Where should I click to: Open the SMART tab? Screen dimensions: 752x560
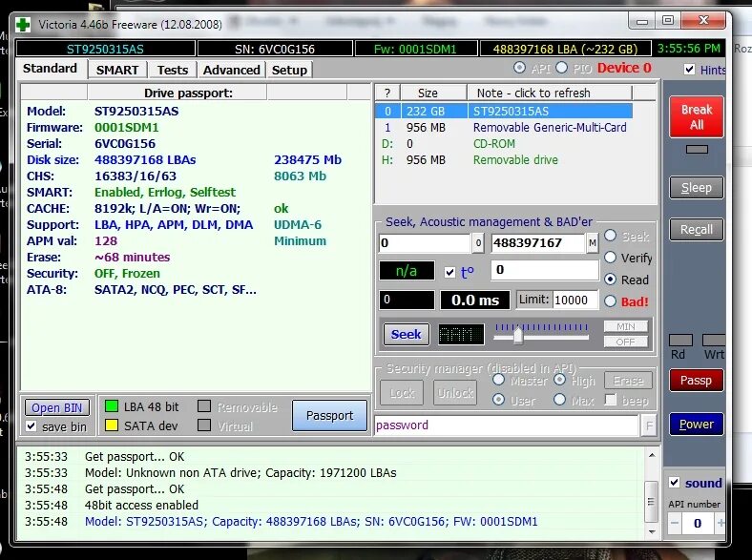[117, 70]
